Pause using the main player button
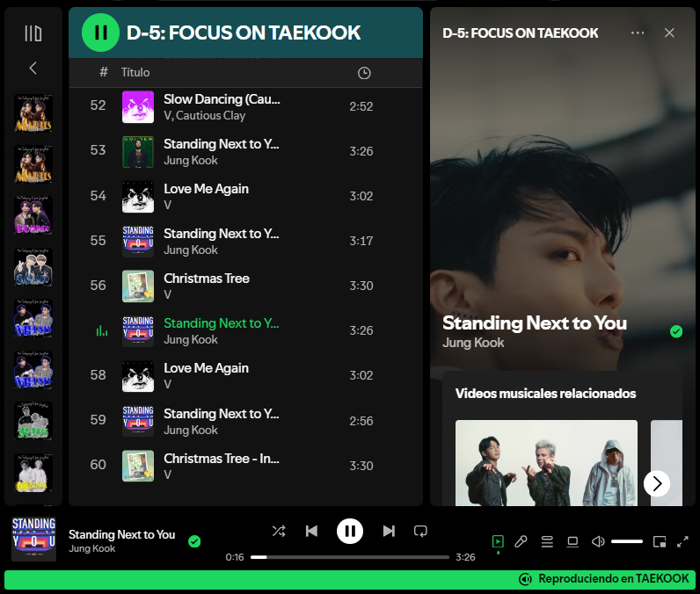The image size is (700, 594). (349, 531)
